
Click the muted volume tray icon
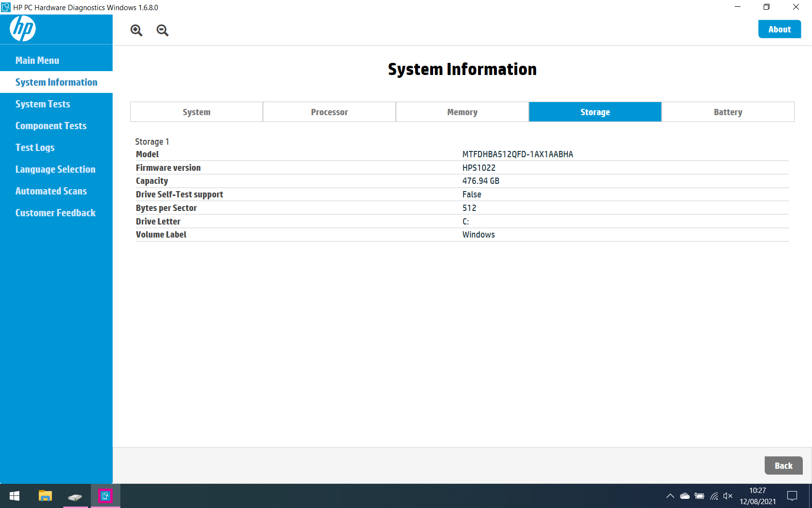728,496
